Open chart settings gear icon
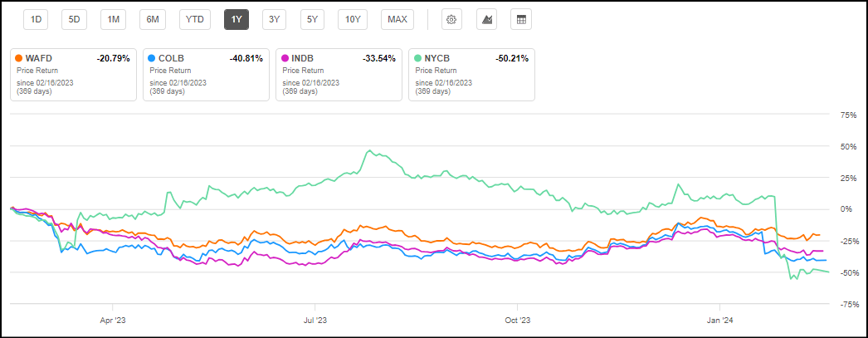 [451, 19]
